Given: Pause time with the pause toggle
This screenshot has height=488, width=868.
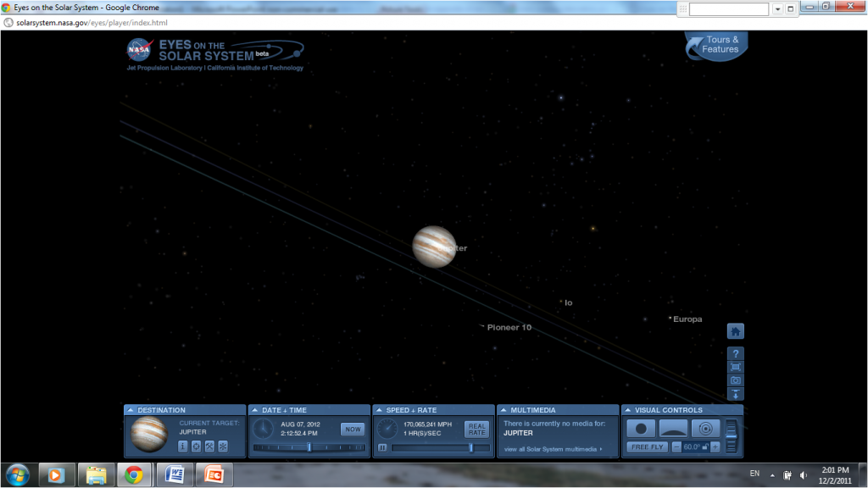Looking at the screenshot, I should point(383,447).
